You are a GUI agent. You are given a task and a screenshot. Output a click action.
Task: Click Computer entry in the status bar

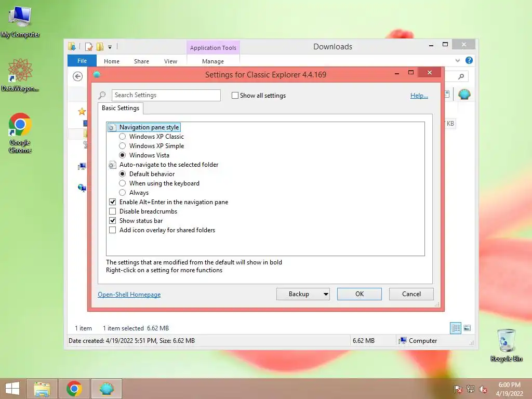[418, 341]
